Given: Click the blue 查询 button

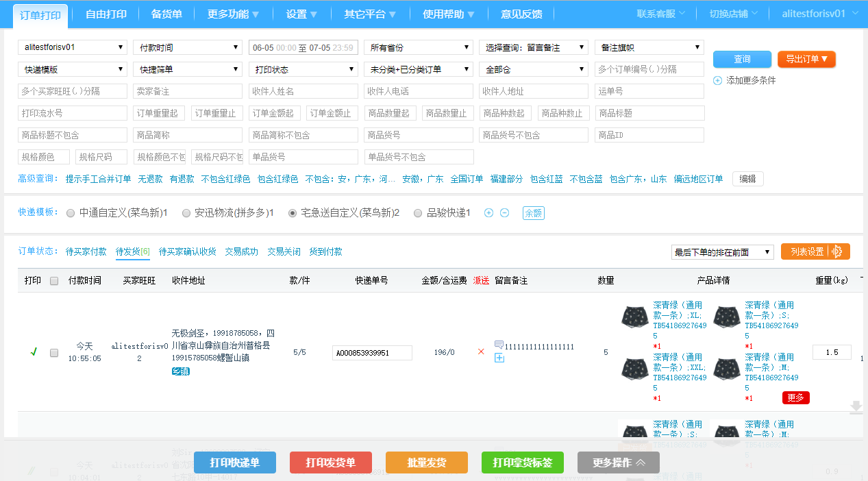Looking at the screenshot, I should (x=742, y=59).
